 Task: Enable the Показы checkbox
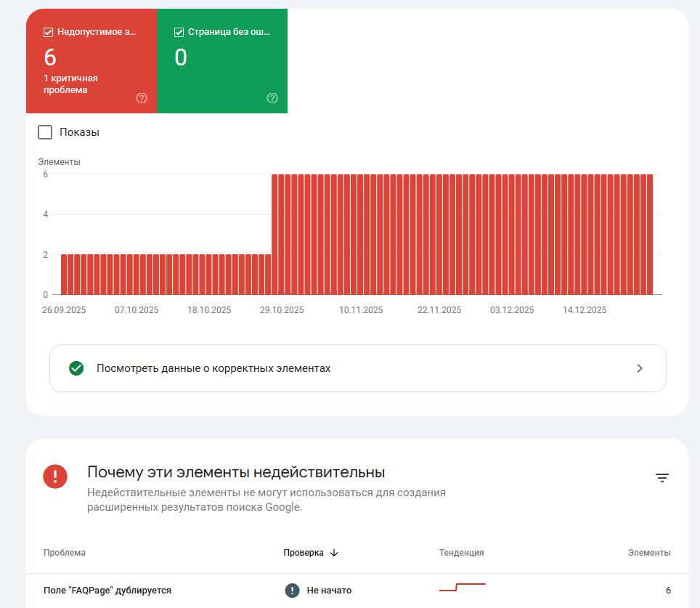pos(45,132)
